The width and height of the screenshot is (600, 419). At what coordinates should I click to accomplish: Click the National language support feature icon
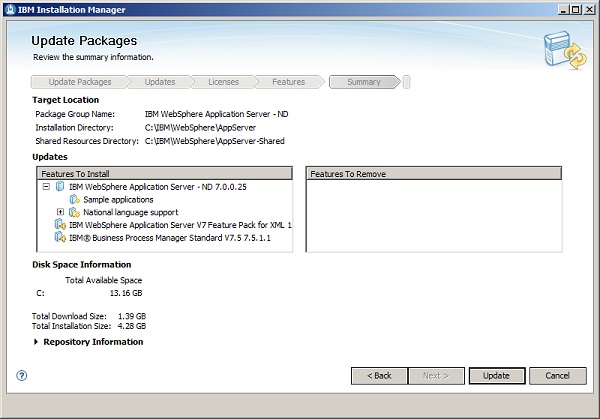(75, 212)
